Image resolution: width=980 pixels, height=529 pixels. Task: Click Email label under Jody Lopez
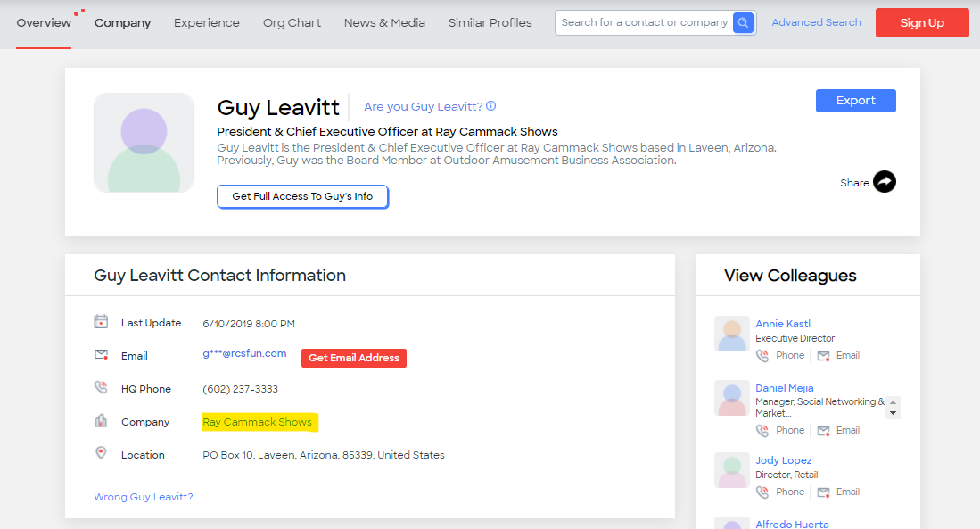tap(847, 492)
